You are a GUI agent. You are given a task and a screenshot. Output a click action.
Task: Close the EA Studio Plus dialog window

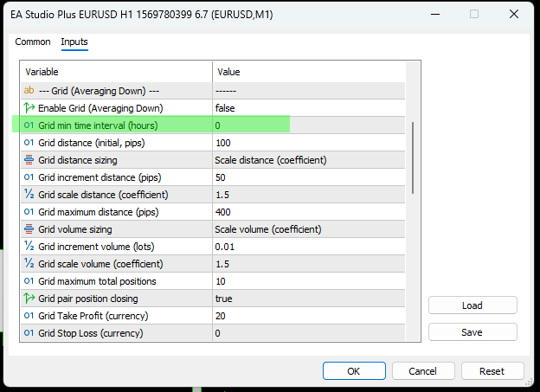(514, 14)
